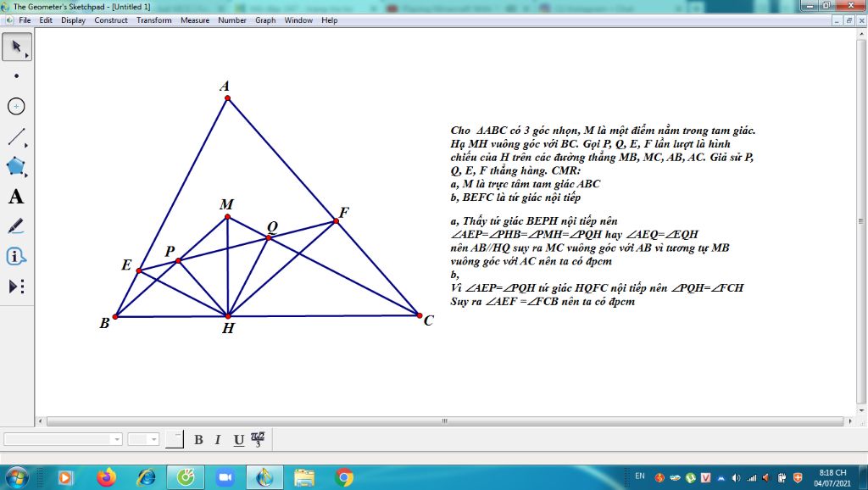Image resolution: width=868 pixels, height=490 pixels.
Task: Select the Marker pen tool
Action: pyautogui.click(x=17, y=226)
